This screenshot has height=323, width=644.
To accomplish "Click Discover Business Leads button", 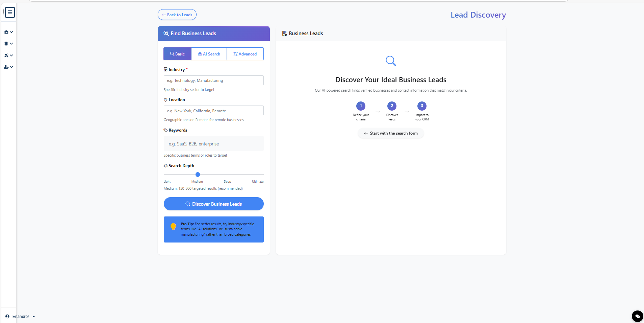I will tap(213, 204).
